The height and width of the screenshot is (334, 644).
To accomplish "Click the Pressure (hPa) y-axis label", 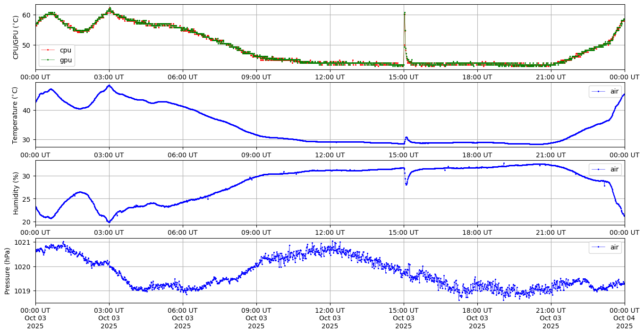I will click(x=8, y=271).
